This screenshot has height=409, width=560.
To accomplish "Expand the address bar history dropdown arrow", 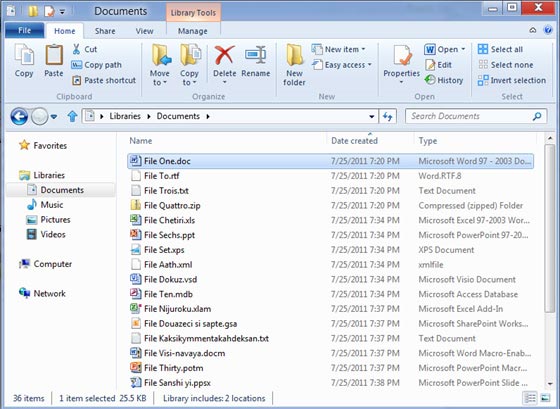I will point(371,116).
